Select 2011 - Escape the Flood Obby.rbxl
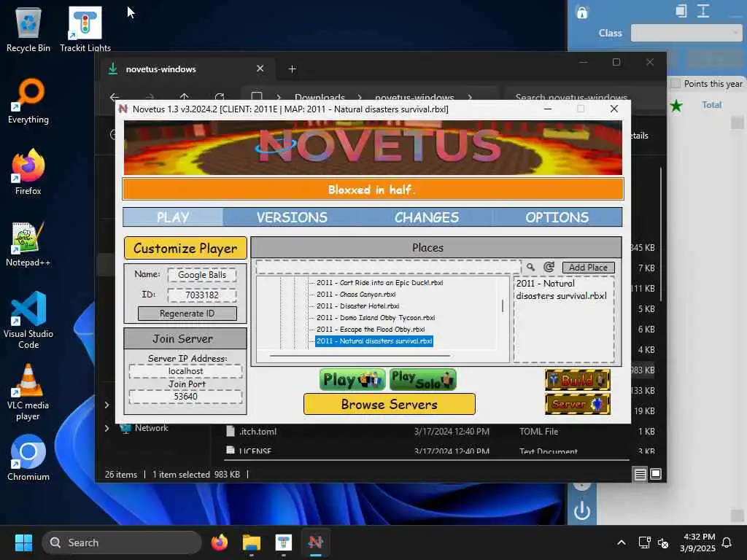This screenshot has height=560, width=747. (370, 329)
